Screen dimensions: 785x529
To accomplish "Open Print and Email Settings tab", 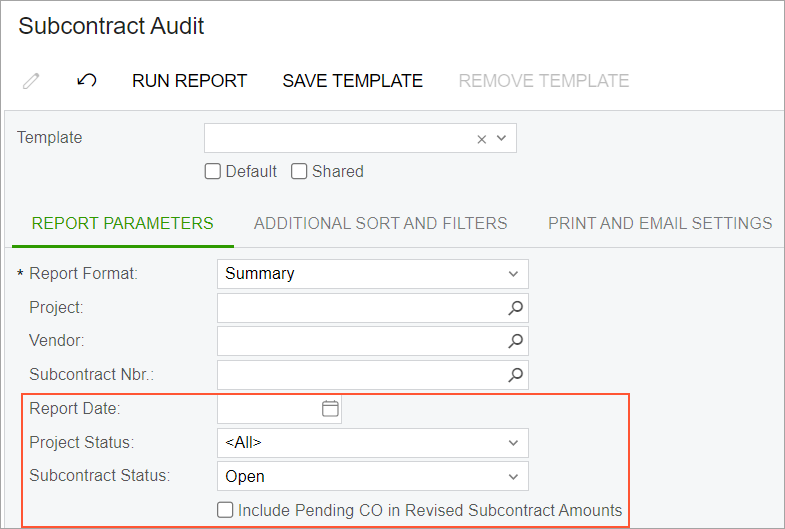I will point(660,223).
